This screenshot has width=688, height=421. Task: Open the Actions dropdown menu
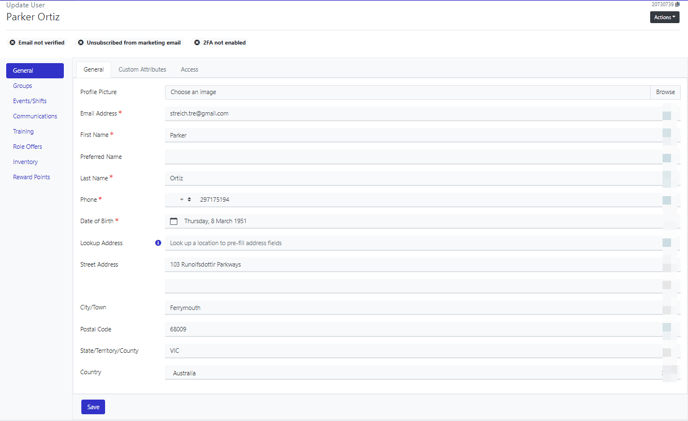click(664, 17)
